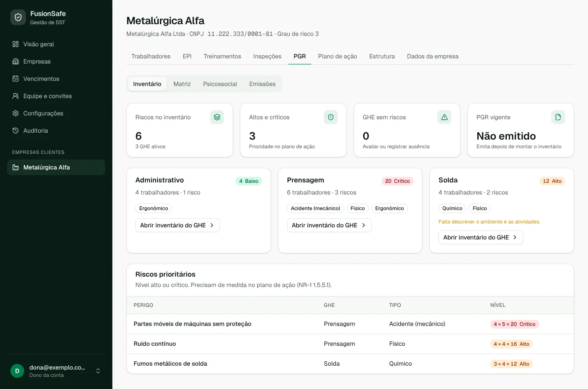Expand the account switcher chevrons
The height and width of the screenshot is (389, 588).
[98, 371]
